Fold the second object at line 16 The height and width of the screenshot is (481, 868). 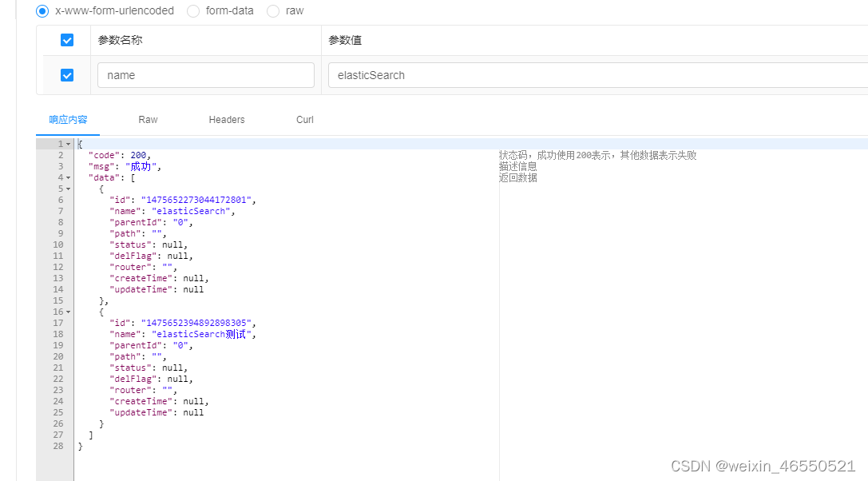[69, 312]
